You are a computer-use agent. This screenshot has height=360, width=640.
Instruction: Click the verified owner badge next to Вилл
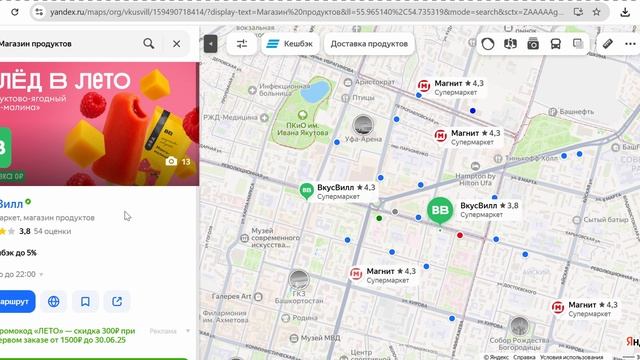[x=28, y=202]
